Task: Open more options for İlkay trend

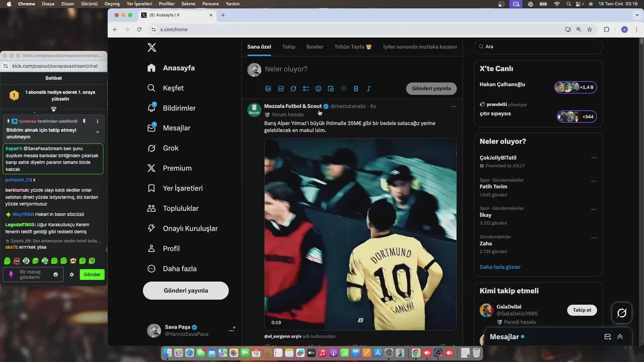Action: [x=594, y=209]
